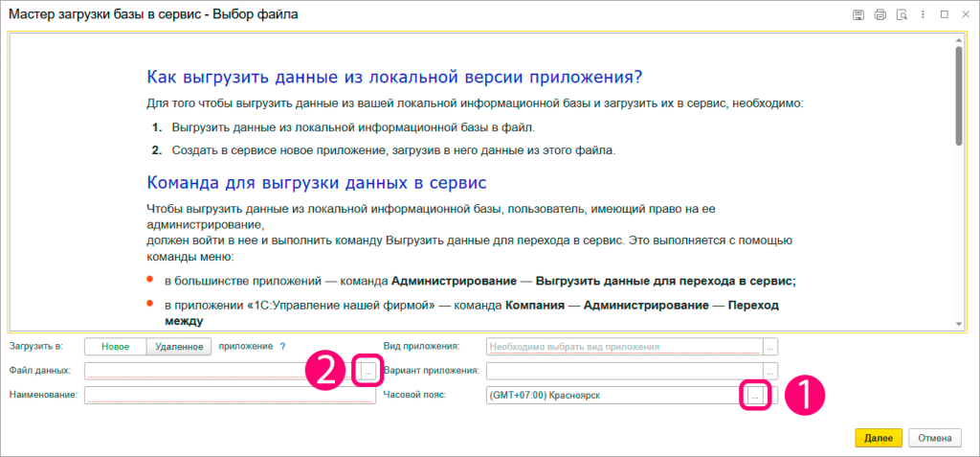Click the Print icon in title bar
Viewport: 980px width, 457px height.
point(880,14)
